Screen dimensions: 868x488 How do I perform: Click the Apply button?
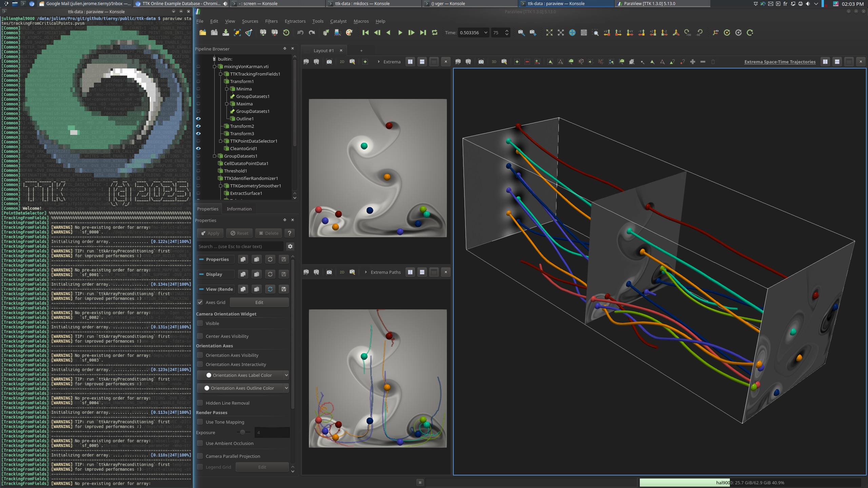210,233
